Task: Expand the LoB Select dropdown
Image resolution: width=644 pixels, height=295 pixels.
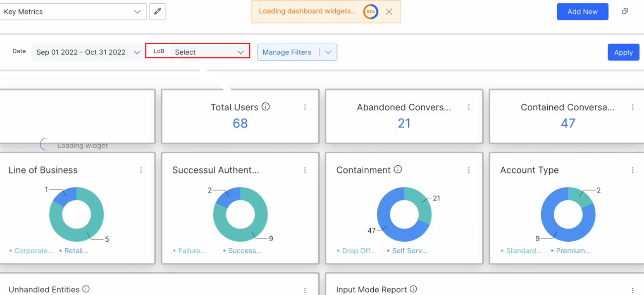Action: pyautogui.click(x=209, y=52)
